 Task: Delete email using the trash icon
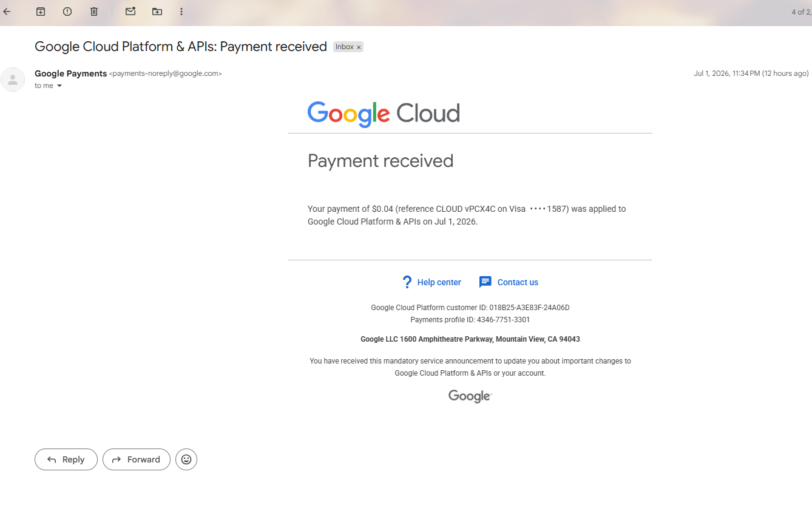94,12
